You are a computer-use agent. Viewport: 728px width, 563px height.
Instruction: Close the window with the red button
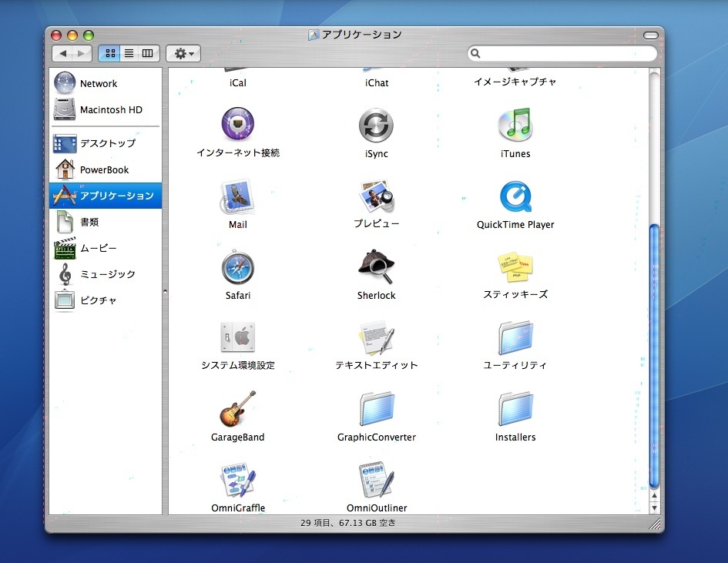point(56,35)
